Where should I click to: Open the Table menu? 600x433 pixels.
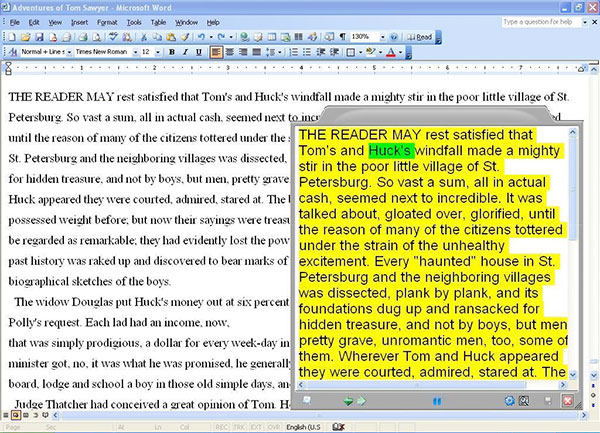tap(158, 22)
